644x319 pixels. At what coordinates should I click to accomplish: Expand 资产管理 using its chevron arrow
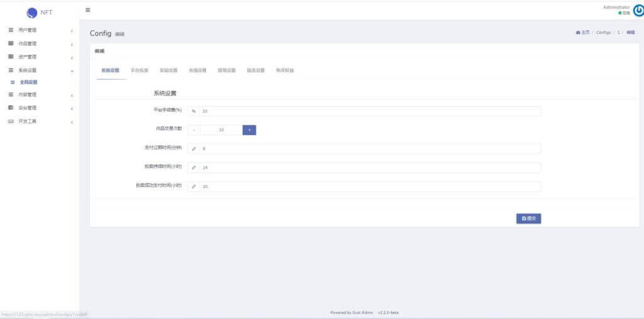click(72, 58)
